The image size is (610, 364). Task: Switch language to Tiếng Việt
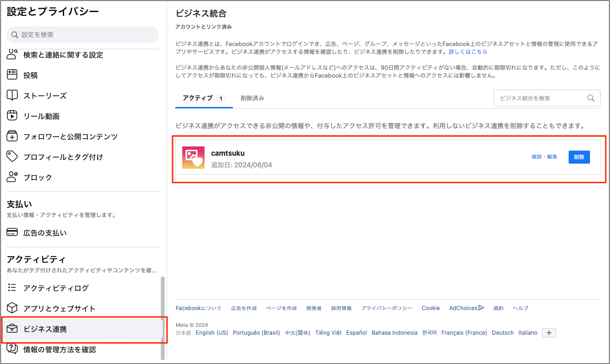(328, 333)
